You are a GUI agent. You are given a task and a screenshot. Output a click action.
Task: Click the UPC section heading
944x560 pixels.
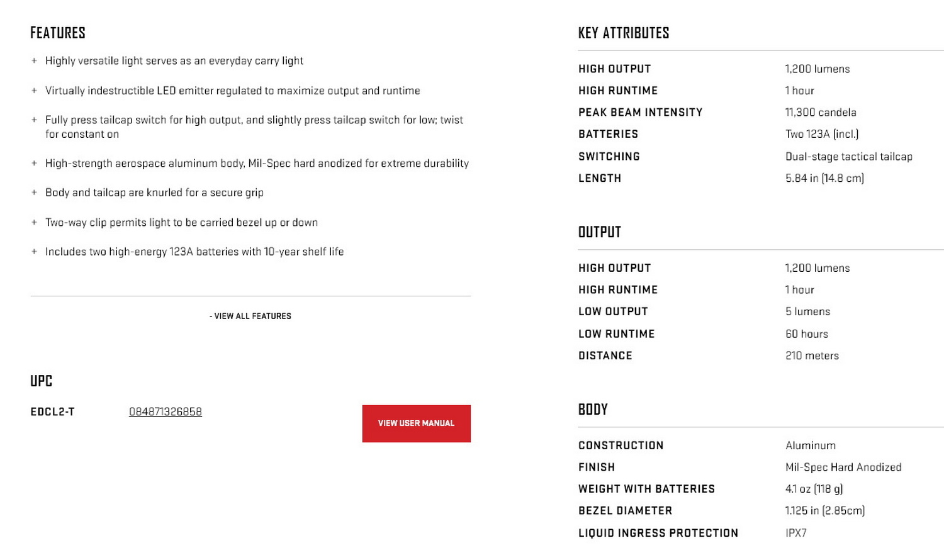42,381
